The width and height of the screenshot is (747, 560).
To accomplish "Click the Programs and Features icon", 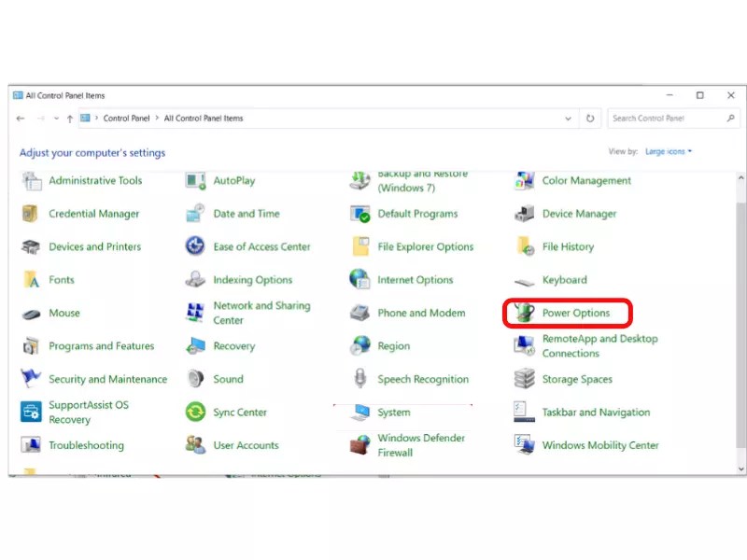I will click(31, 345).
